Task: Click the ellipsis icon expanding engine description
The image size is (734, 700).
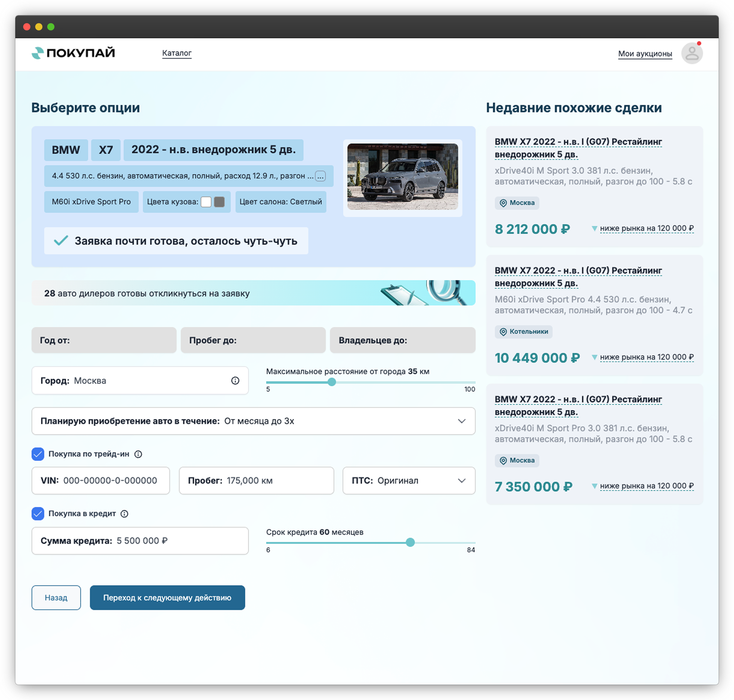Action: click(320, 176)
